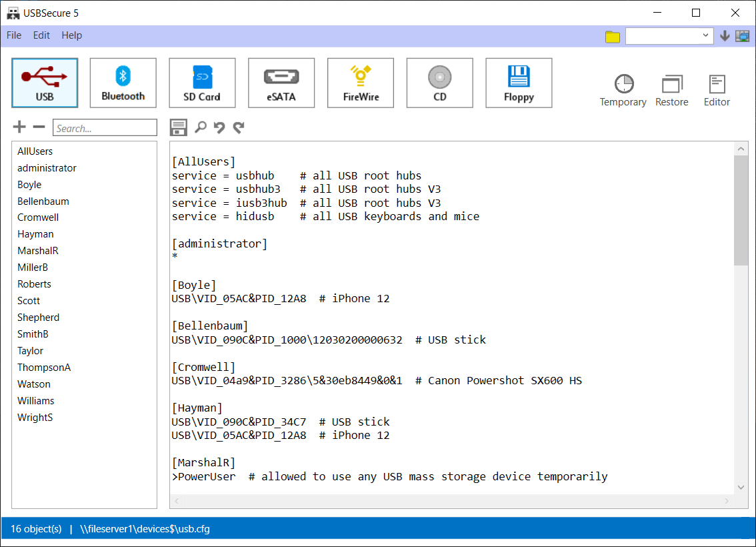Select SmithB in the user list

[33, 334]
